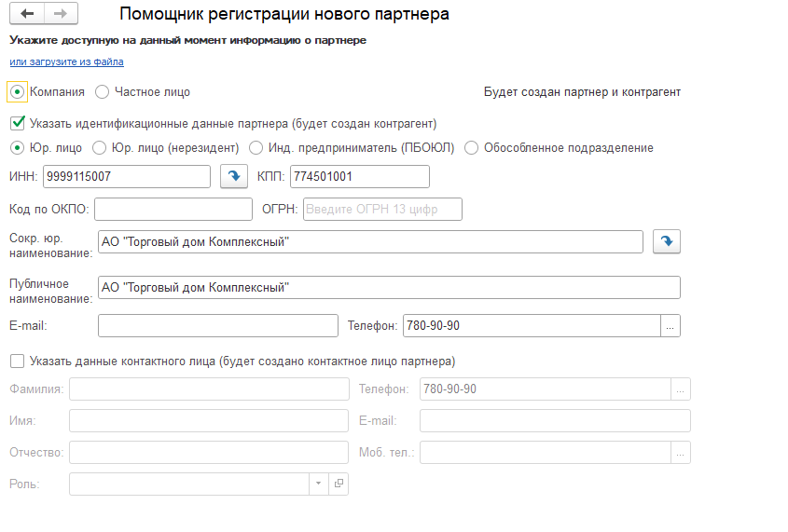Select the Компания radio button
This screenshot has width=788, height=532.
tap(17, 92)
